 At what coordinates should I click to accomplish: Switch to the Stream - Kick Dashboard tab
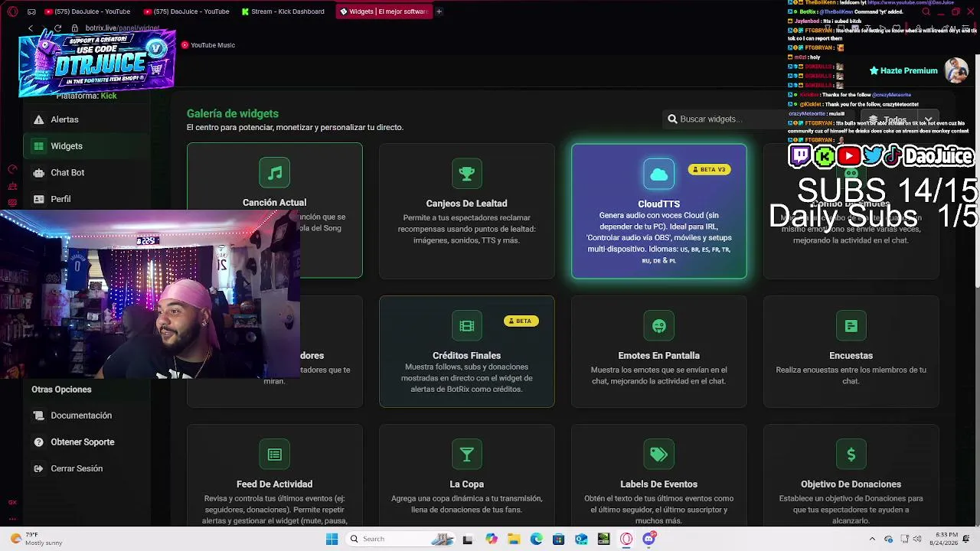[x=283, y=11]
